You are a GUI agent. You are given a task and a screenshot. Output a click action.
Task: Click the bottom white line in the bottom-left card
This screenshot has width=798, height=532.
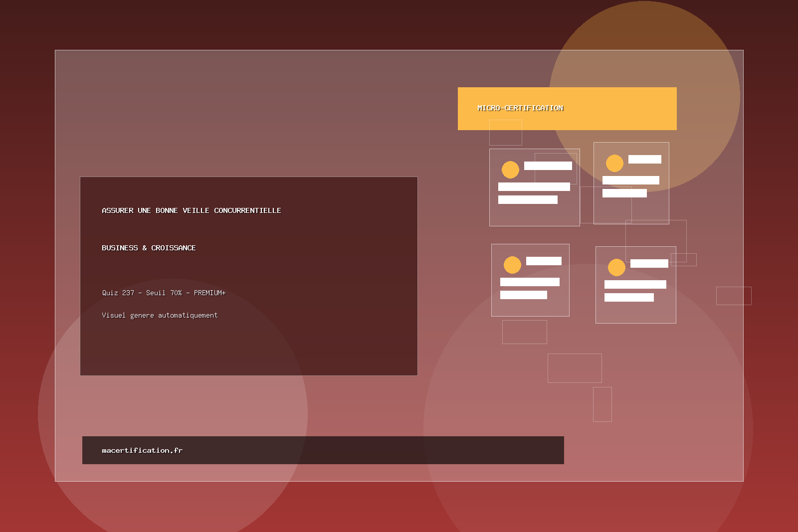click(x=523, y=295)
